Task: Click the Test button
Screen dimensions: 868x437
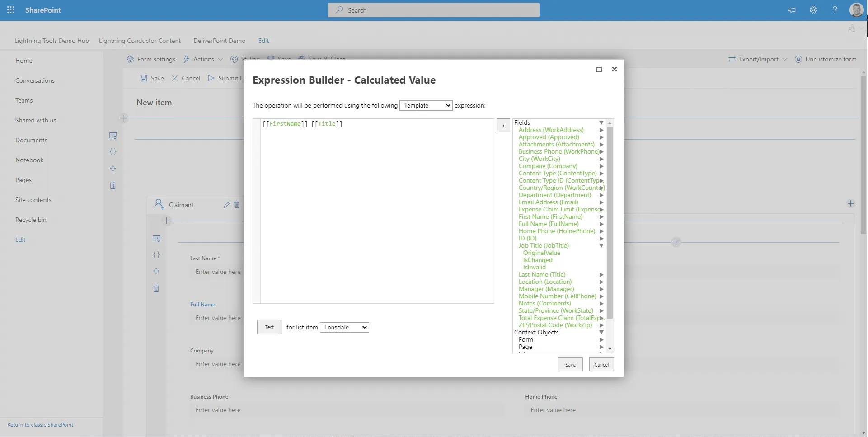Action: (269, 327)
